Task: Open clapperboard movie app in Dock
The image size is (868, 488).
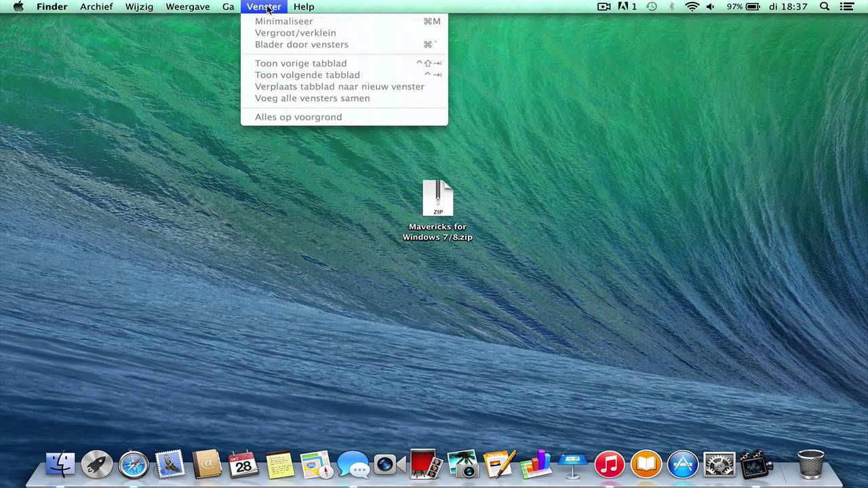Action: 755,464
